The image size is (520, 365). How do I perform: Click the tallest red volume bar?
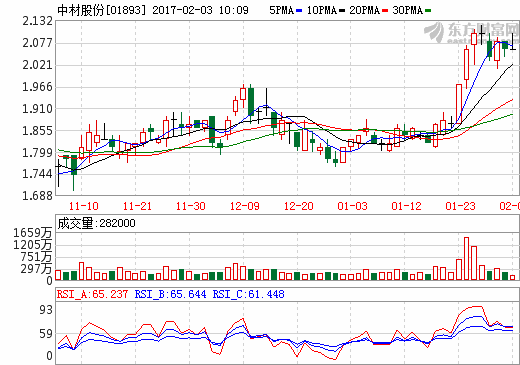tap(466, 259)
